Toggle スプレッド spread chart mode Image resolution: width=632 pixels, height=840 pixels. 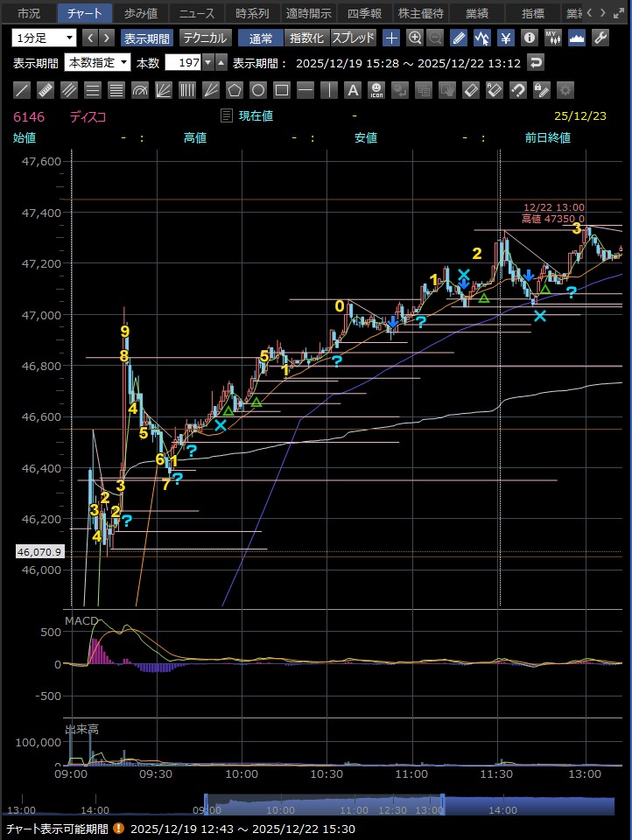(354, 38)
